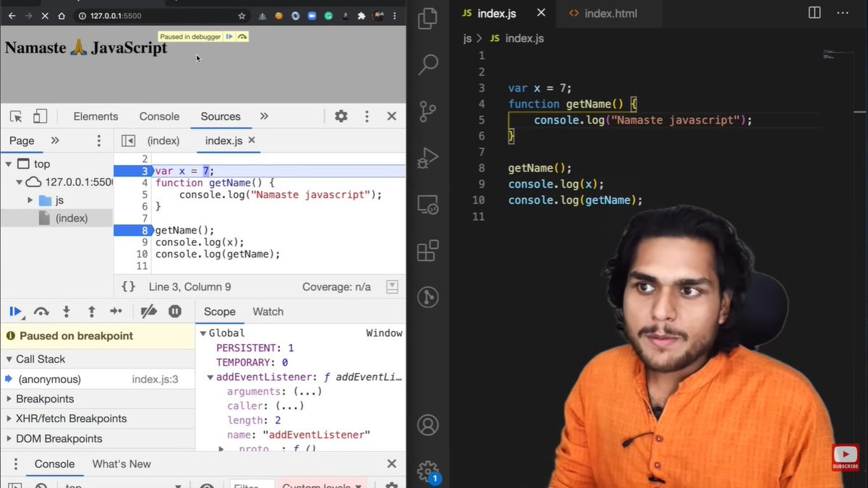The image size is (868, 488).
Task: Open the VS Code Accounts icon
Action: tap(428, 424)
